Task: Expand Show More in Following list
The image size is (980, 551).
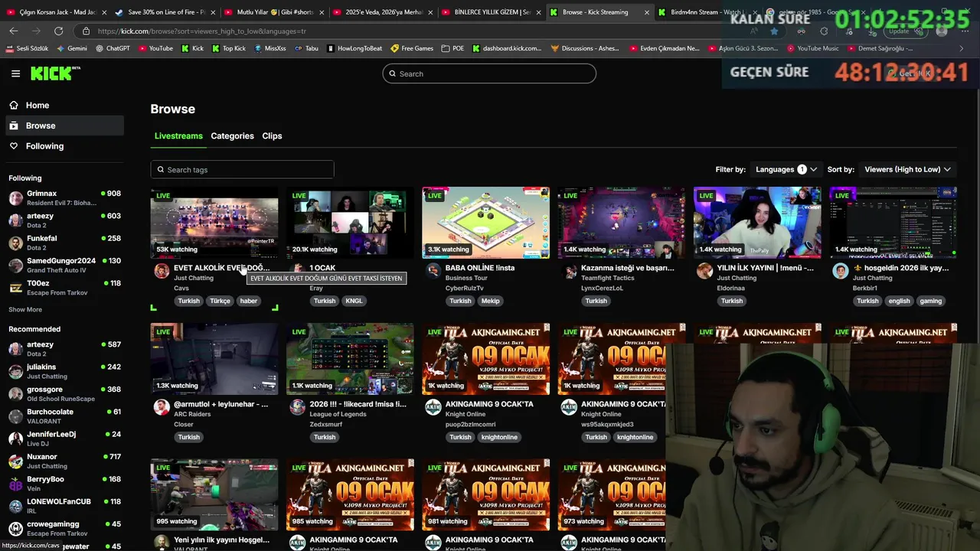Action: [25, 309]
